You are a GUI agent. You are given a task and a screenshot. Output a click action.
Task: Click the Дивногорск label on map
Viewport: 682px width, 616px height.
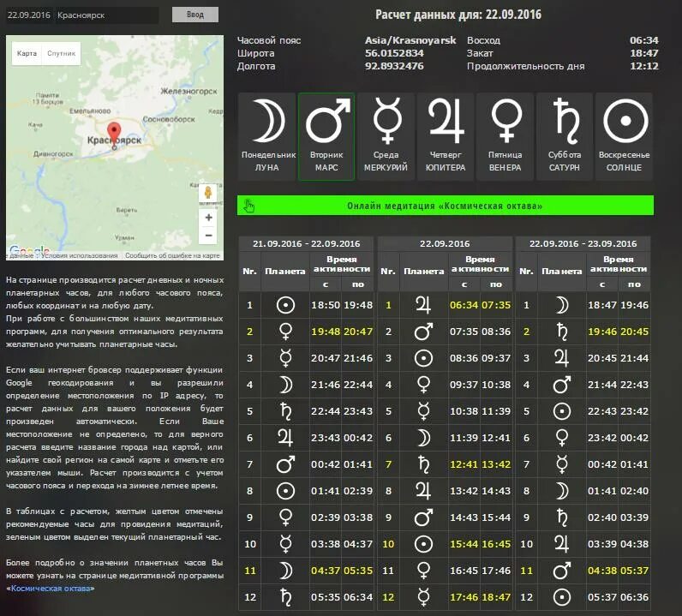tap(53, 154)
